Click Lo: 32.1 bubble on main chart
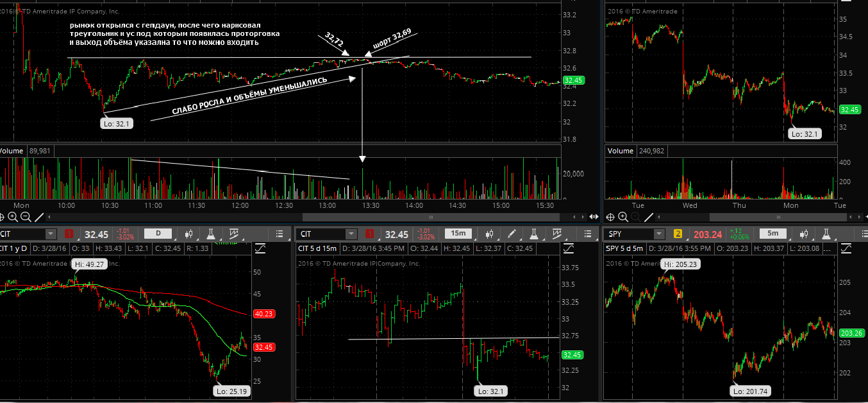Screen dimensions: 868x403 (x=117, y=123)
